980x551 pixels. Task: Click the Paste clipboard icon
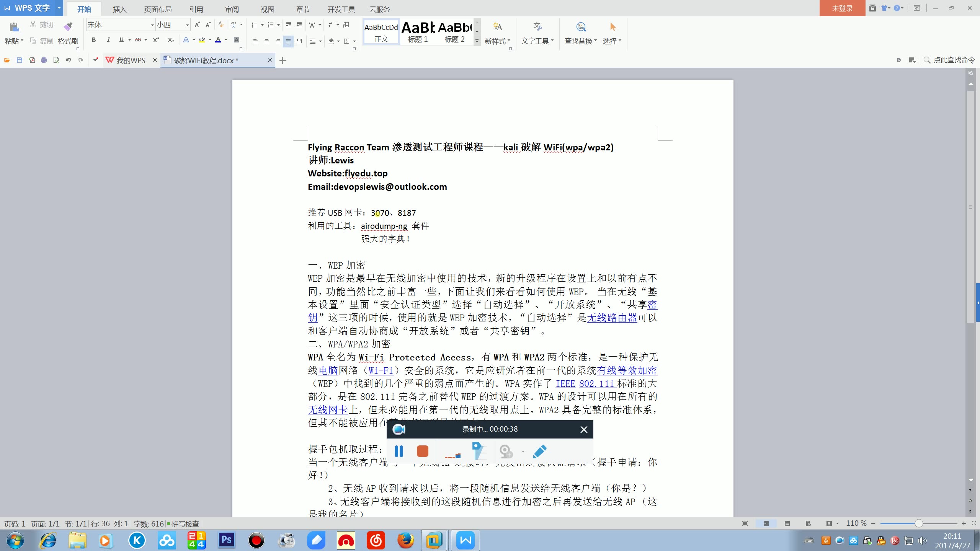tap(14, 26)
